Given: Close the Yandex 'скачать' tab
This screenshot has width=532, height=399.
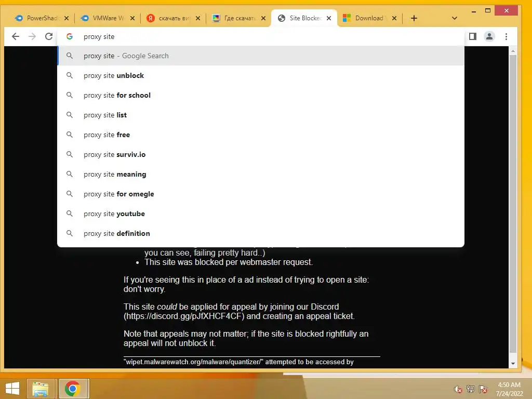Looking at the screenshot, I should click(x=198, y=18).
